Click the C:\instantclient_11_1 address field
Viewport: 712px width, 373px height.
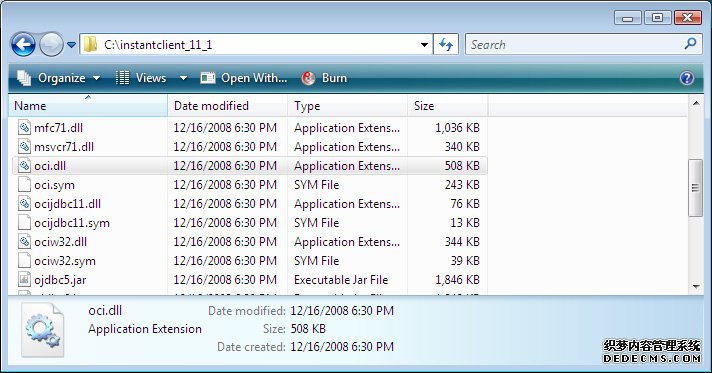[x=256, y=45]
